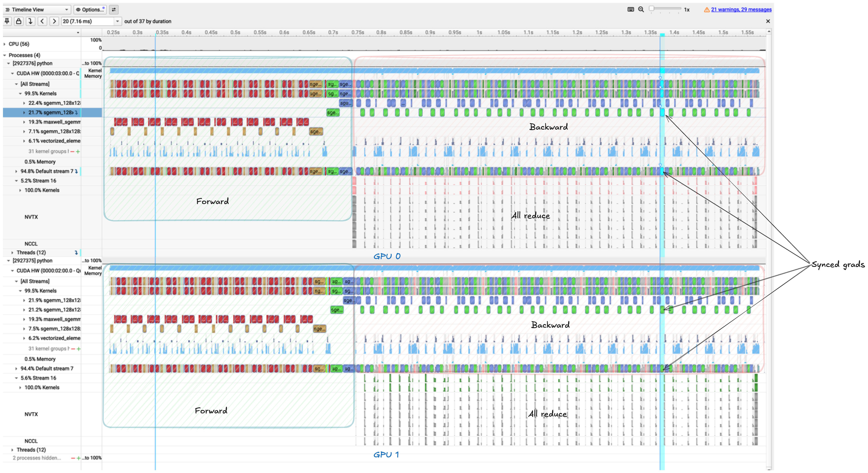Collapse the 5.2% Stream 16 node
This screenshot has width=868, height=473.
[x=16, y=181]
